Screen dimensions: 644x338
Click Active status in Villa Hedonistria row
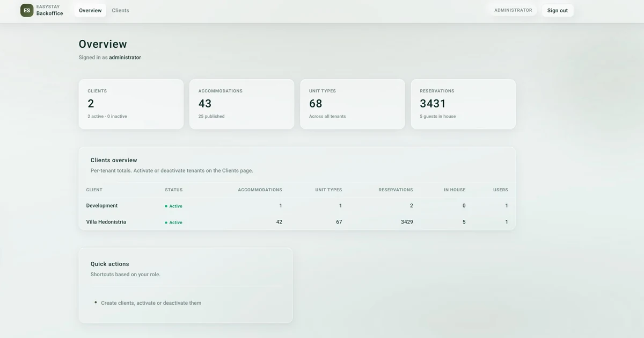[173, 222]
